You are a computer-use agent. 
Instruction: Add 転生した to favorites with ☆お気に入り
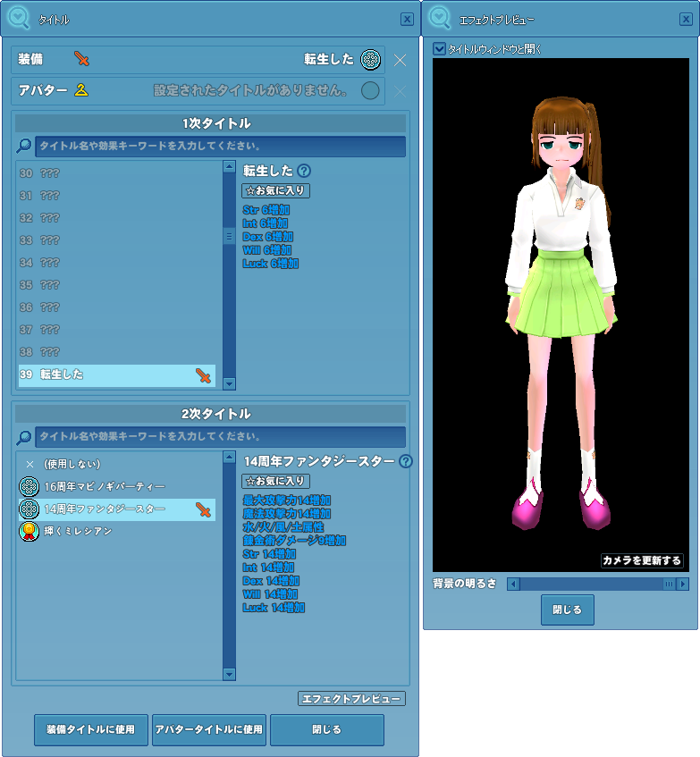(275, 190)
